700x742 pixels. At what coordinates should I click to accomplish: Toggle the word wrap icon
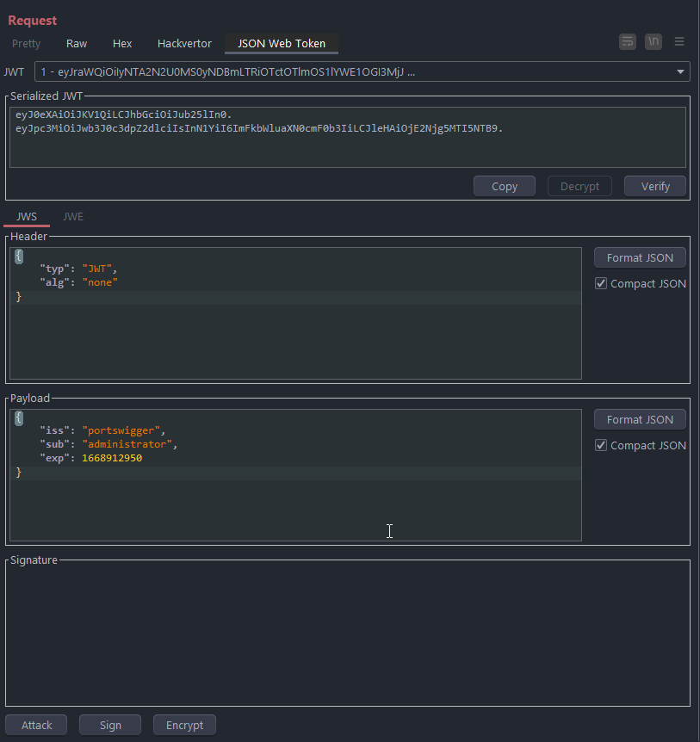coord(628,41)
